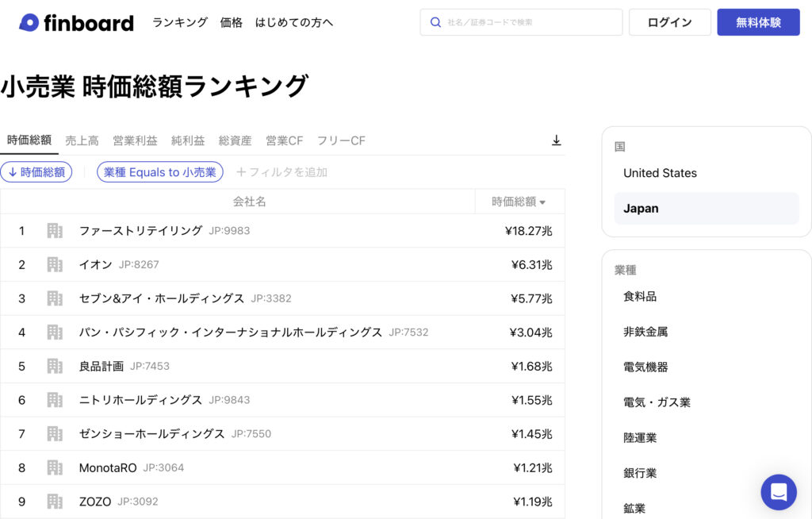Viewport: 812px width, 519px height.
Task: Switch to the 売上高 tab
Action: (82, 140)
